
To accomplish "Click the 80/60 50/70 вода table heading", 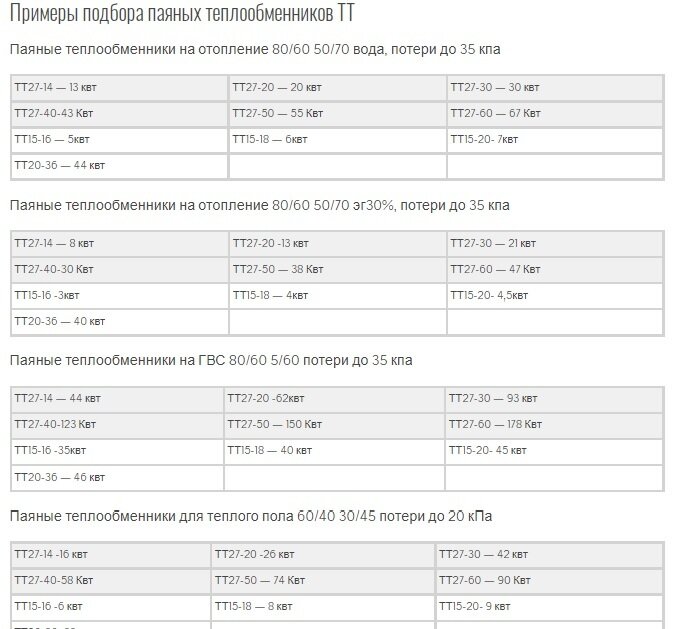I will 255,49.
